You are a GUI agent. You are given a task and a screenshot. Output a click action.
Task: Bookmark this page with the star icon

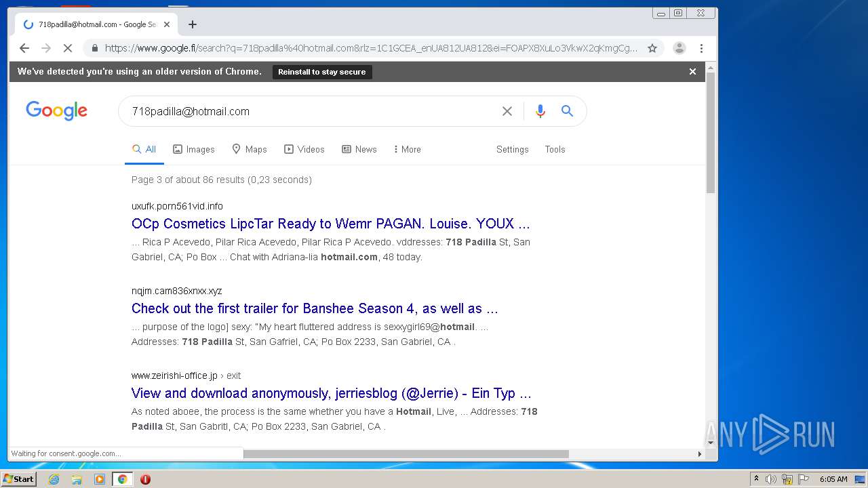click(x=652, y=48)
